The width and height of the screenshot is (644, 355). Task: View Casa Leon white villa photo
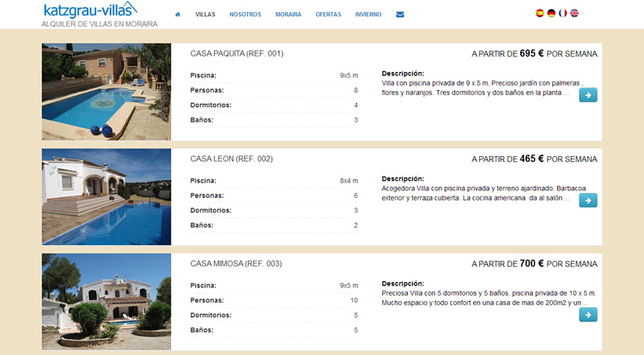tap(106, 196)
